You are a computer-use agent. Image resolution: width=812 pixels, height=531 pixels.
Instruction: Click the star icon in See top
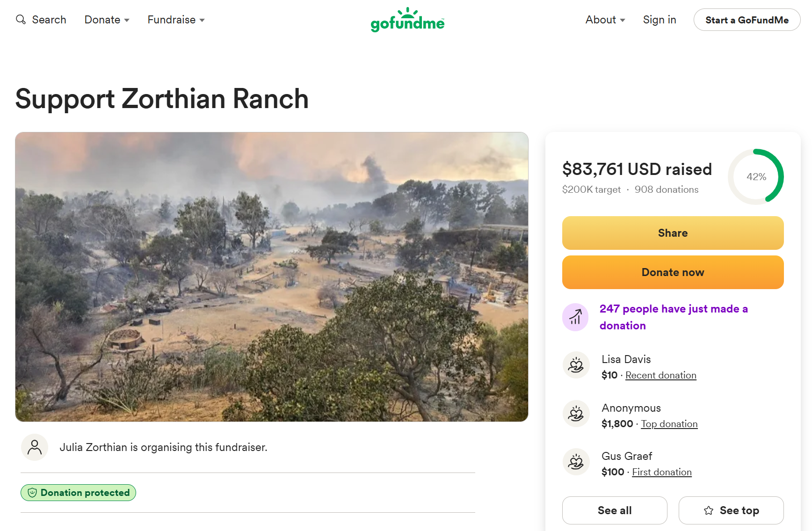(709, 510)
